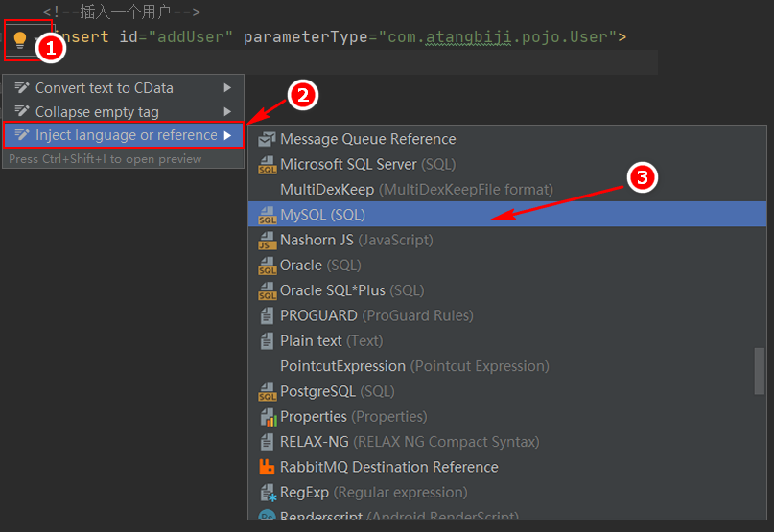Choose Nashorn JS (JavaScript)
Screen dimensions: 774x532
(507, 240)
